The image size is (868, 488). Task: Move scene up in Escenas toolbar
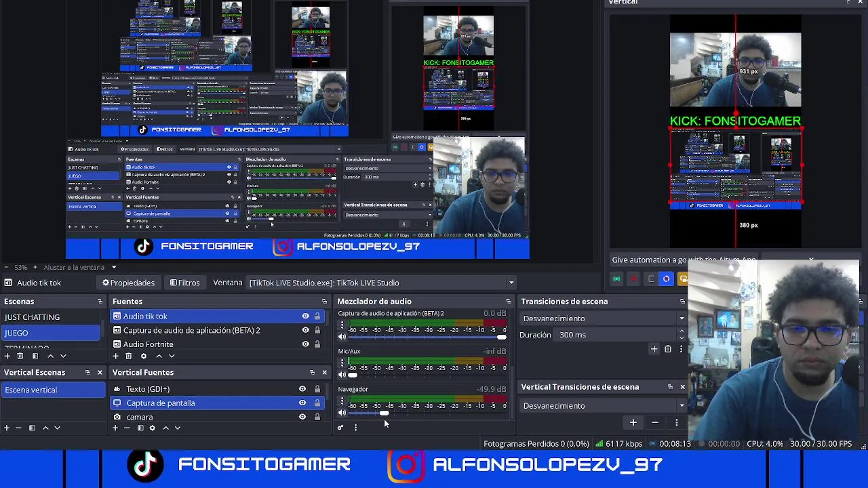50,356
